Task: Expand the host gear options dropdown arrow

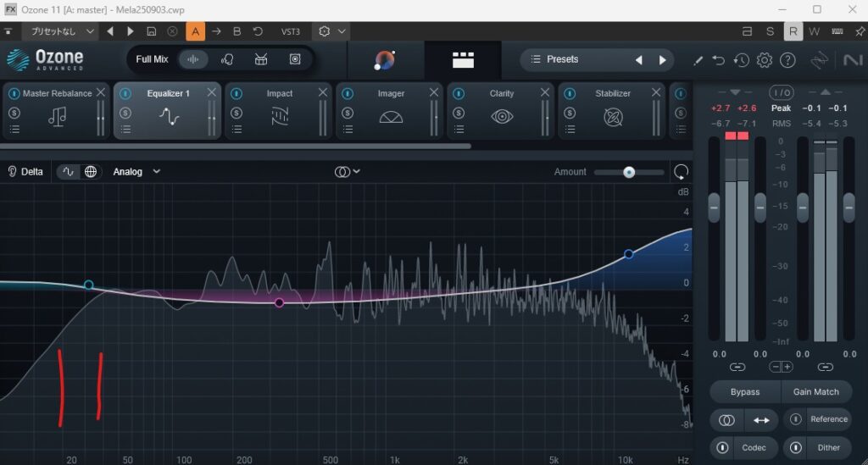Action: tap(342, 31)
